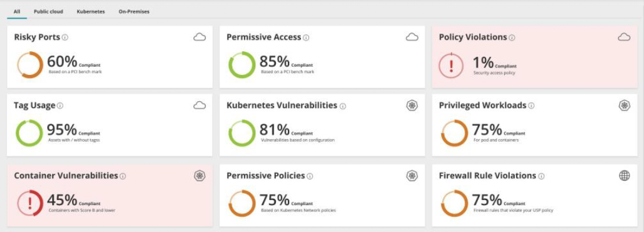Click the globe icon on Firewall Rule Violations
Screen dimensions: 644x232
(624, 176)
